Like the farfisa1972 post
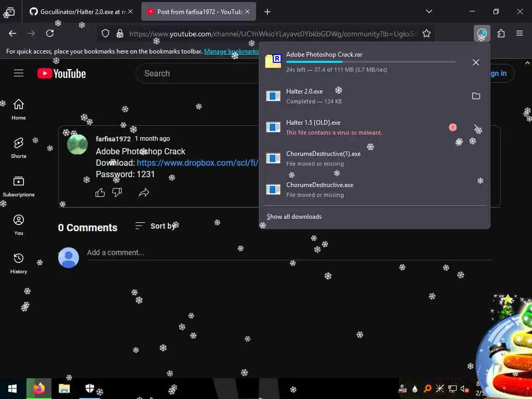Screen dimensions: 532x399 [x=100, y=193]
